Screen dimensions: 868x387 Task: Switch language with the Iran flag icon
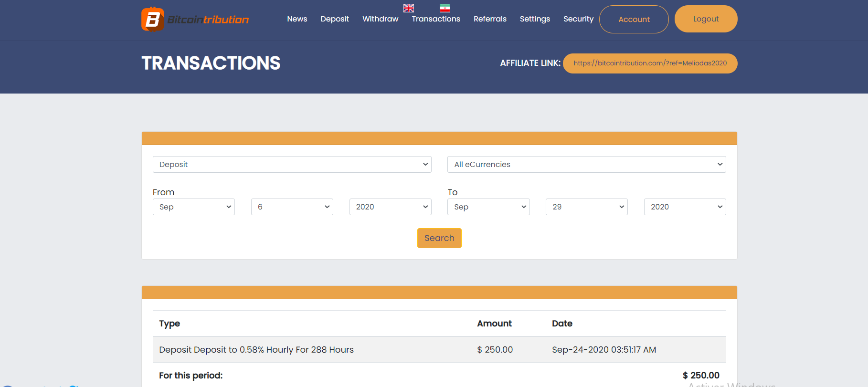pos(445,8)
